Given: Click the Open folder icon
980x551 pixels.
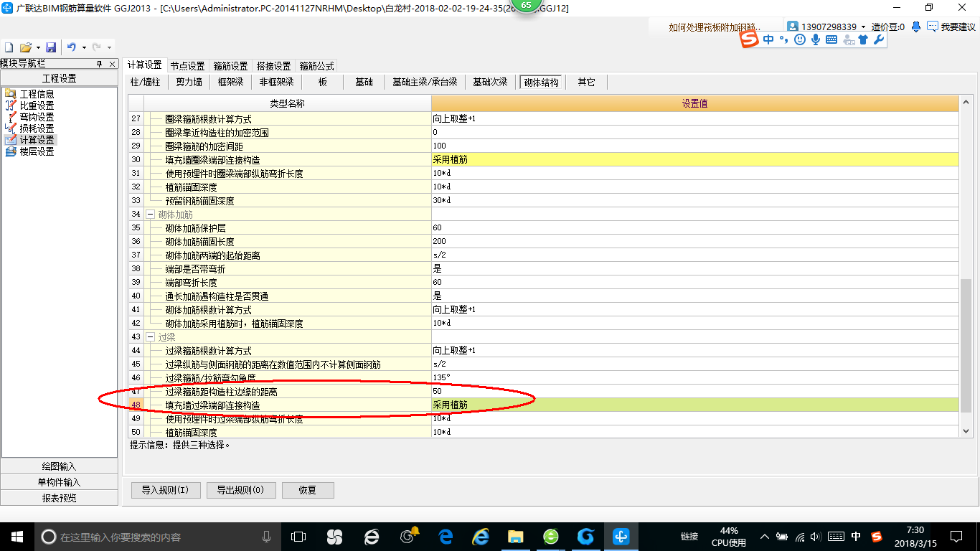Looking at the screenshot, I should pos(25,47).
